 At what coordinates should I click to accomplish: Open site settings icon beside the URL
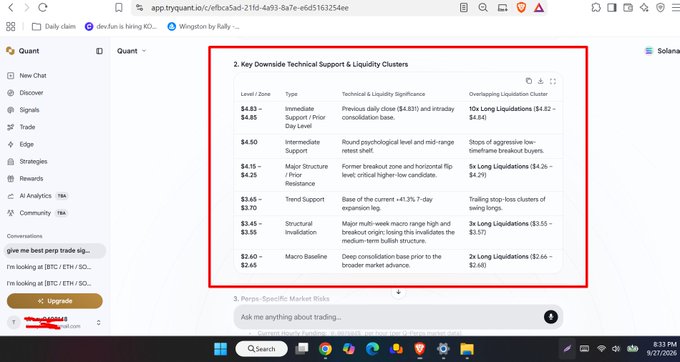pyautogui.click(x=139, y=7)
